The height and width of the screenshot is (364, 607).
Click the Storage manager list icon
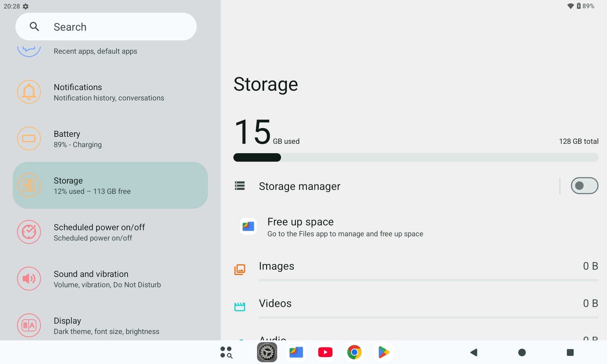240,186
